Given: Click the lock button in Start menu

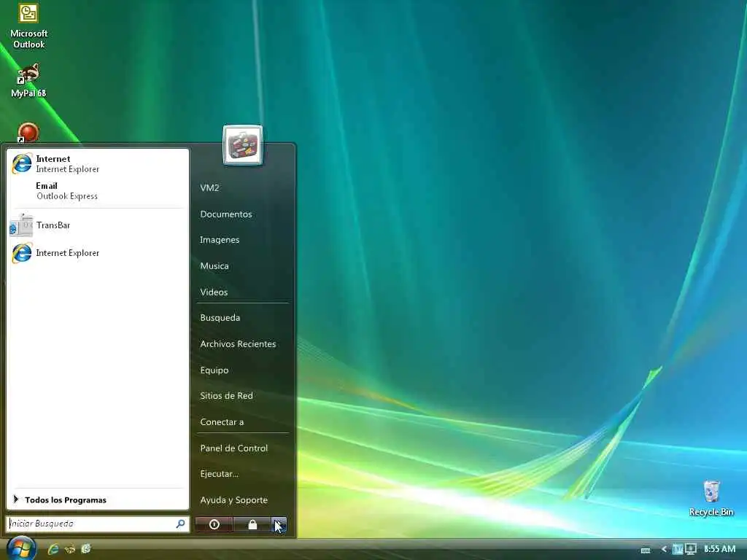Looking at the screenshot, I should [x=252, y=524].
